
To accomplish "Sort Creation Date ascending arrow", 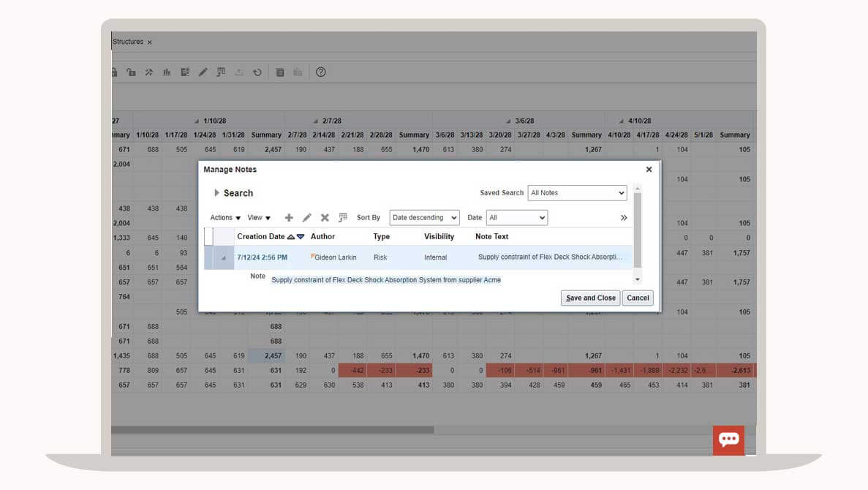I will pos(291,237).
